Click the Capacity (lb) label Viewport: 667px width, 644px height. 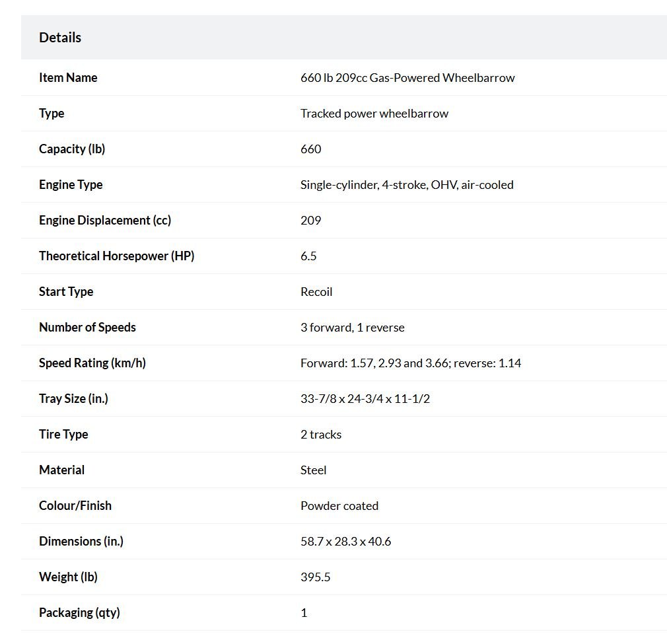click(72, 149)
